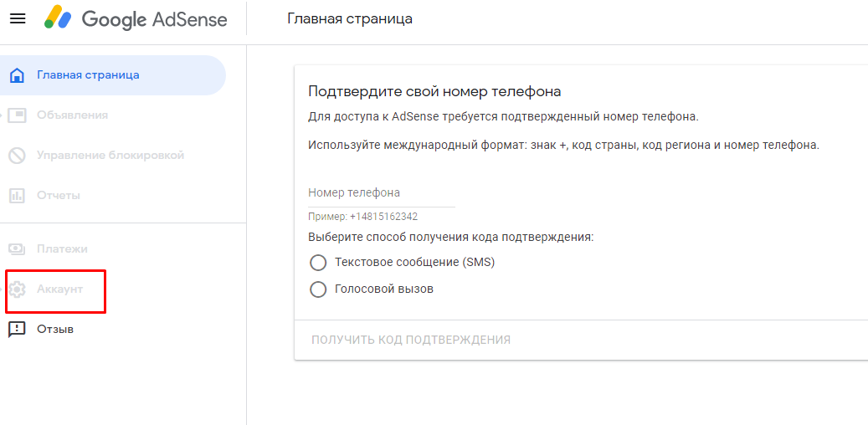Click the Объявления ads icon
Image resolution: width=868 pixels, height=425 pixels.
coord(18,115)
